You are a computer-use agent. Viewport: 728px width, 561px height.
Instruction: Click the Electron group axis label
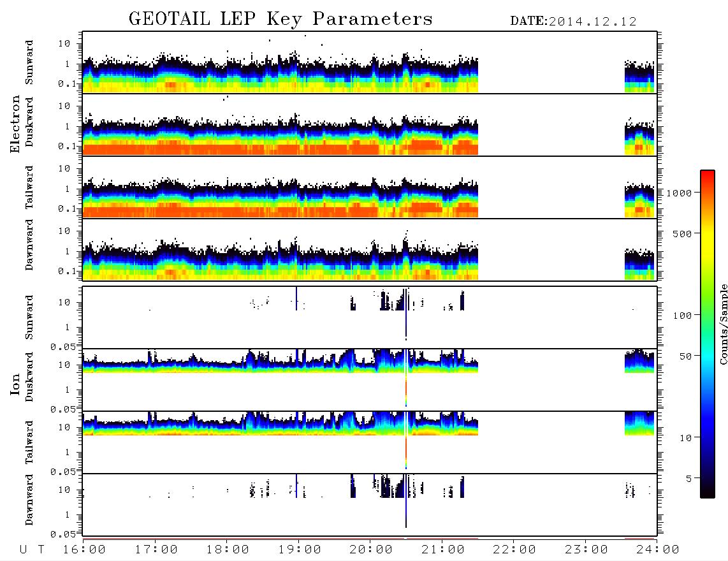coord(15,124)
